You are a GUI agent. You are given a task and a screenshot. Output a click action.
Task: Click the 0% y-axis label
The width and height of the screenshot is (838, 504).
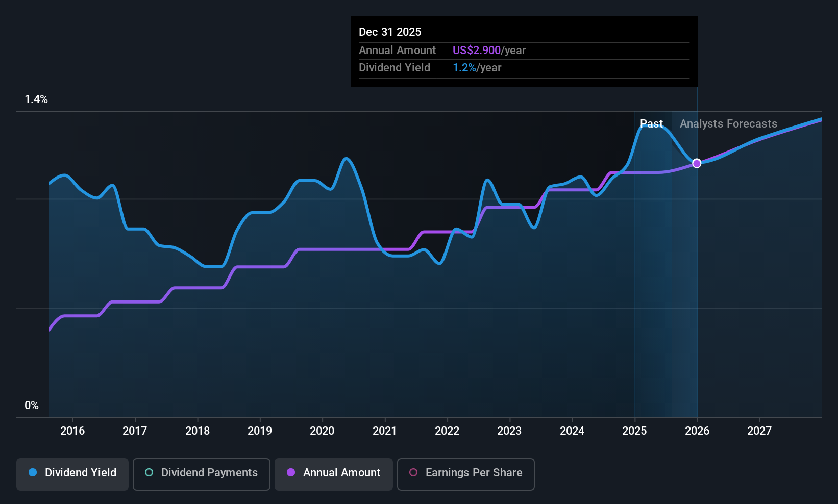pos(32,406)
